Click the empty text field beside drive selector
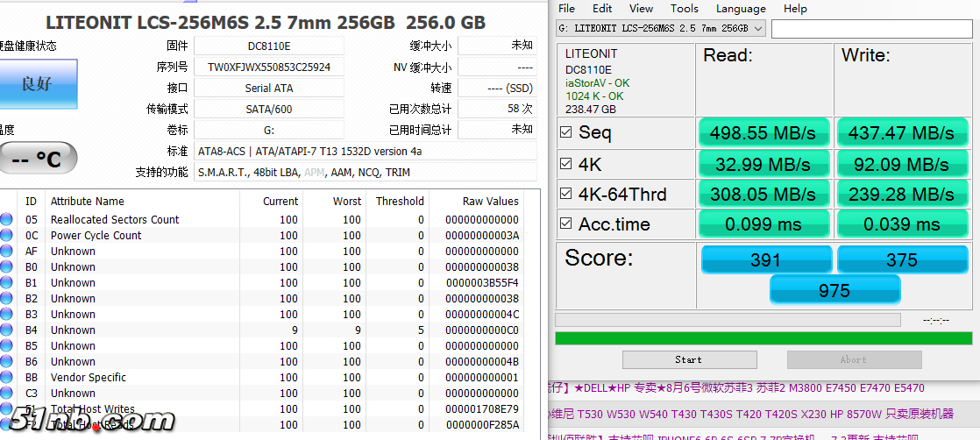The height and width of the screenshot is (440, 980). tap(871, 28)
